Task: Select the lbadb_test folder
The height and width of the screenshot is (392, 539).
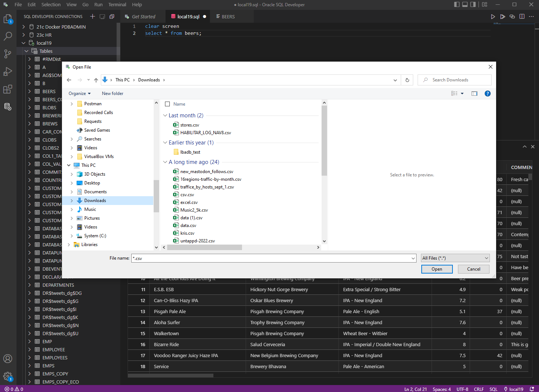Action: click(190, 152)
